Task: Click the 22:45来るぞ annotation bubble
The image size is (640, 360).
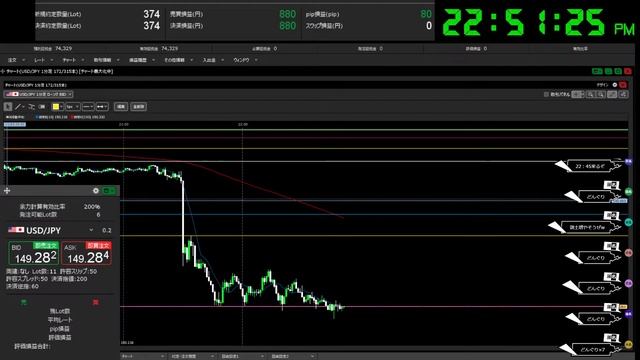Action: [x=591, y=166]
